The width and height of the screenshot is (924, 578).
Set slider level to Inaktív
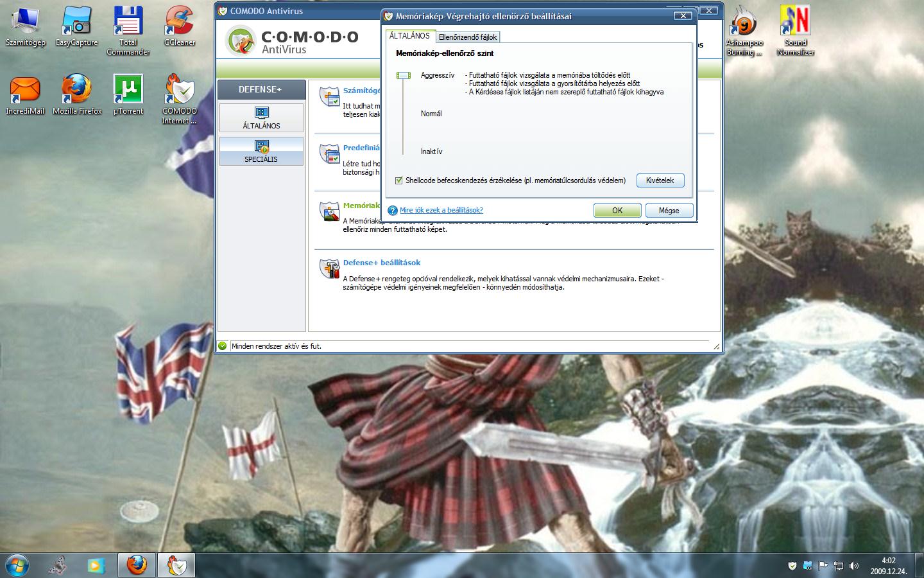point(431,152)
